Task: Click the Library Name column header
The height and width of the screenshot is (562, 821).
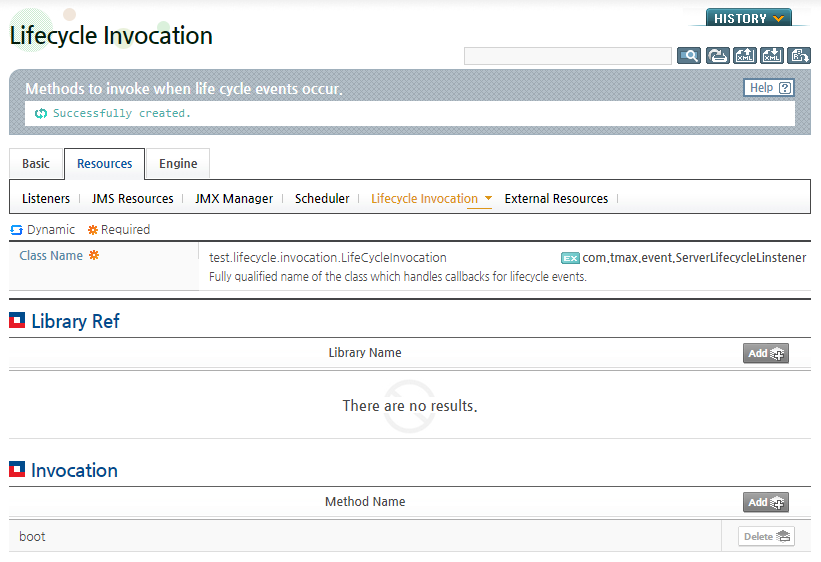Action: [365, 352]
